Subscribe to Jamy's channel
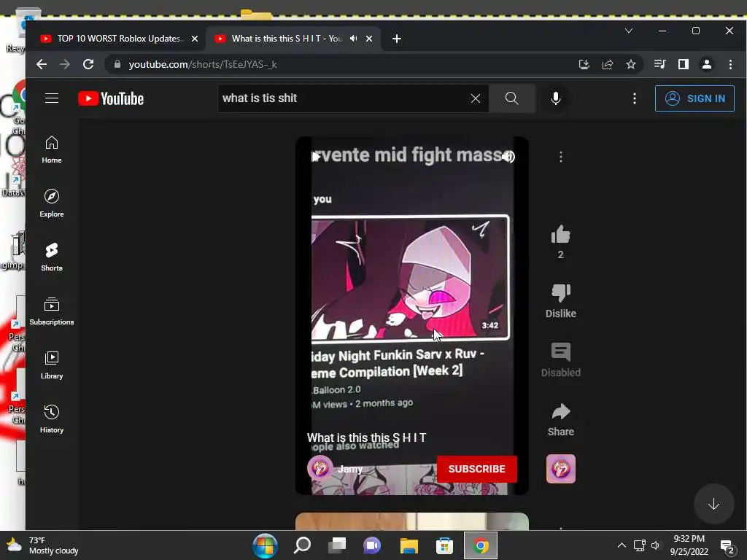The width and height of the screenshot is (747, 560). point(476,469)
